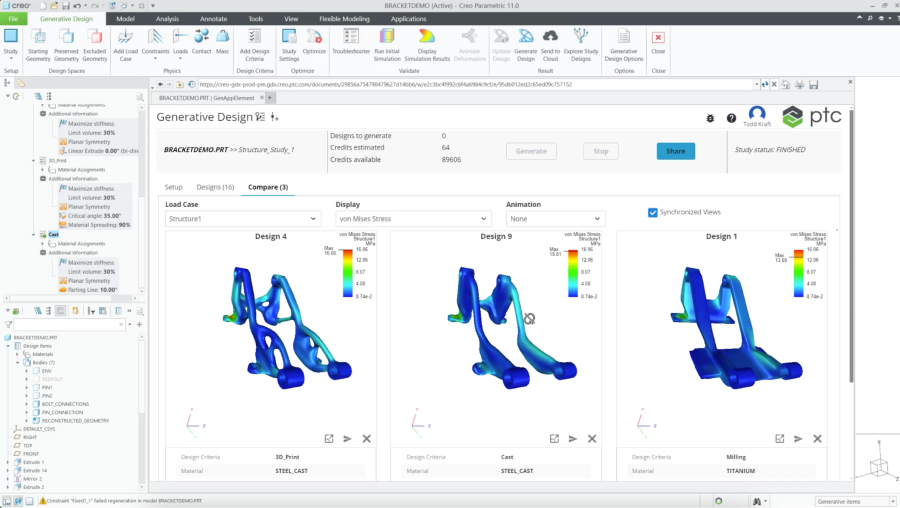This screenshot has width=900, height=508.
Task: Click the send arrow icon under Design 9
Action: point(573,438)
